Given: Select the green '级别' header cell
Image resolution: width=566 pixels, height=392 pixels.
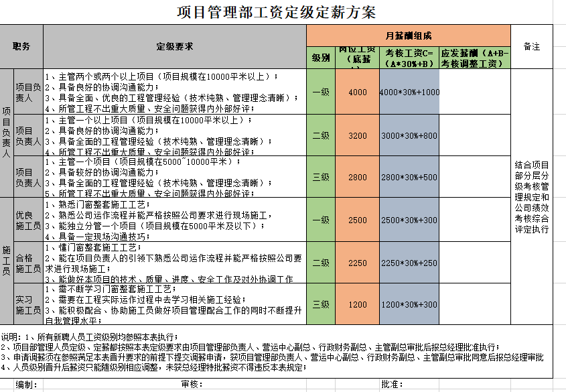Looking at the screenshot, I should click(321, 58).
